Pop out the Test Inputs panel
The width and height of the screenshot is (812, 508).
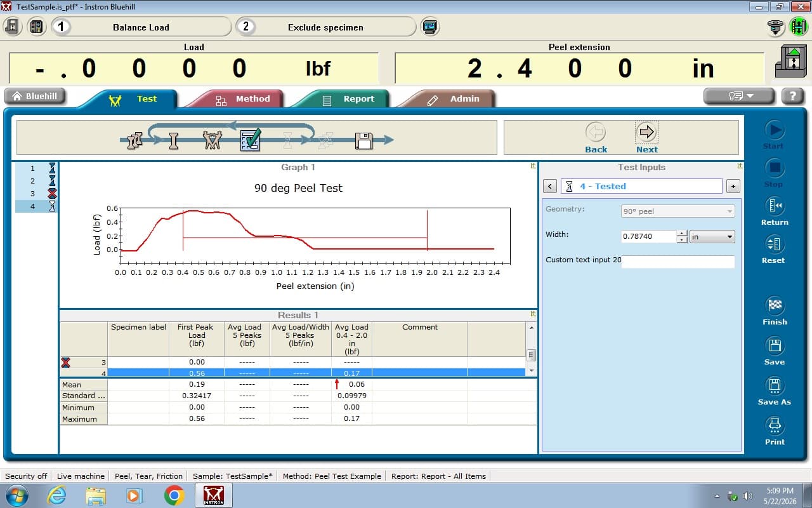tap(740, 166)
